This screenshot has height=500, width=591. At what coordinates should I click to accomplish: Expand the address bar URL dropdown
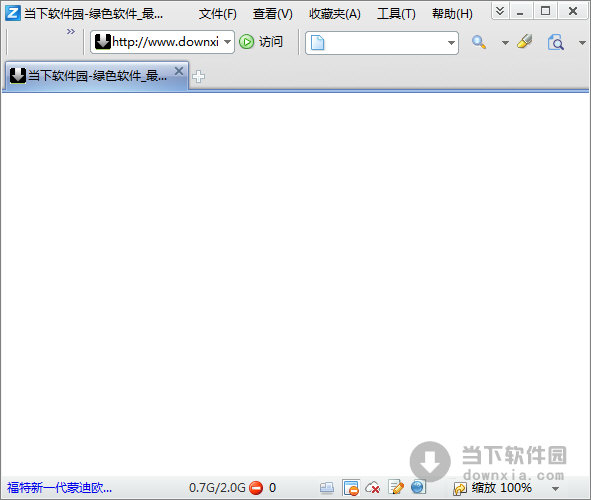tap(227, 42)
